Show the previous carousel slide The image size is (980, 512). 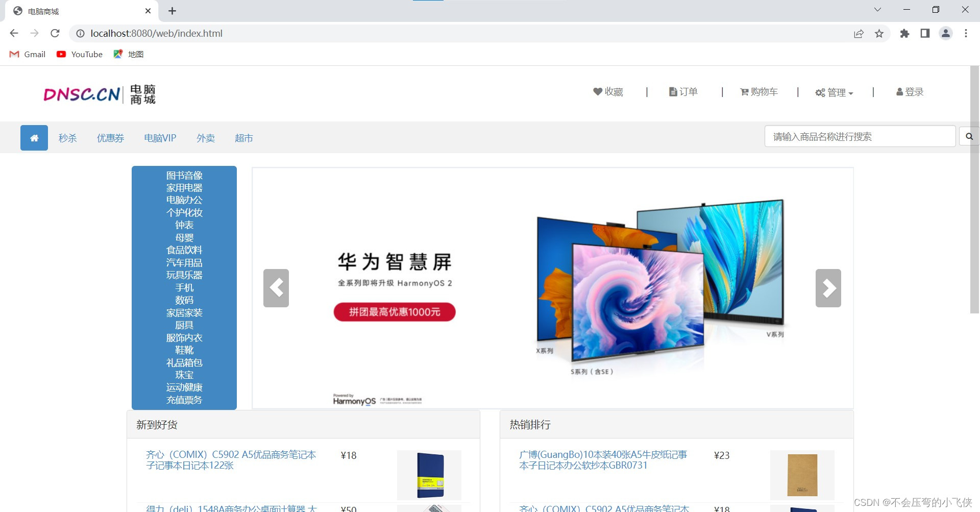click(276, 288)
